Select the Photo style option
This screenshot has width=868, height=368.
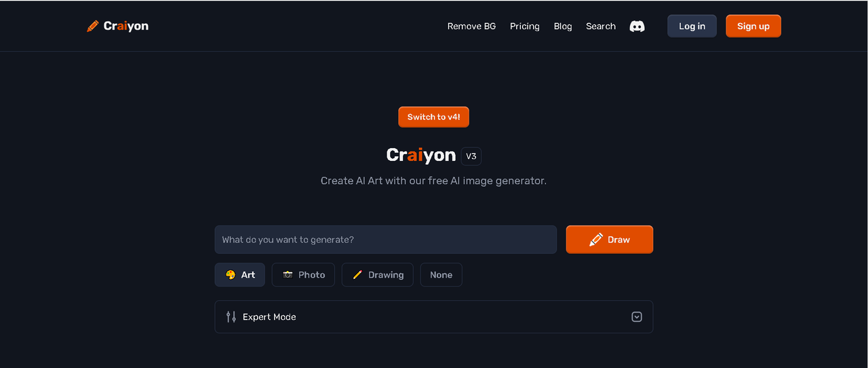[303, 275]
